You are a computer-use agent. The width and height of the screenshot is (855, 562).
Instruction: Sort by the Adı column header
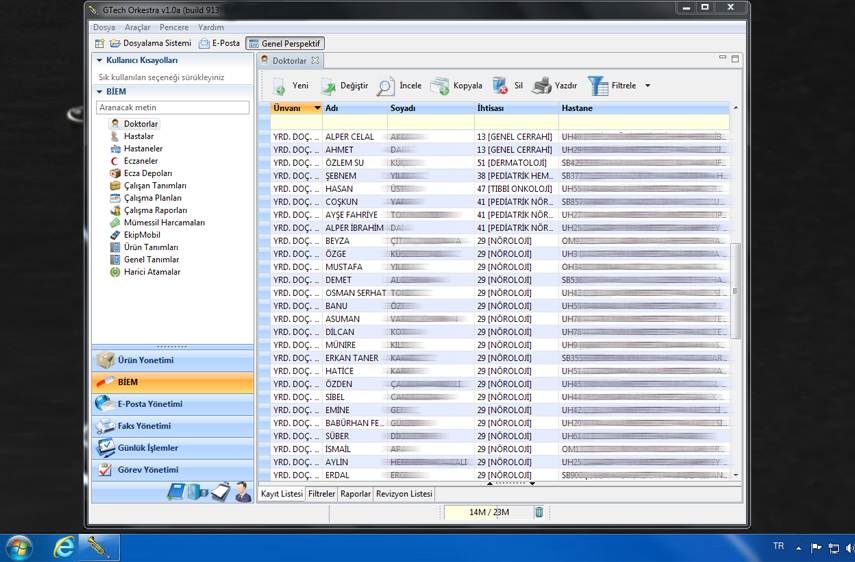(355, 108)
